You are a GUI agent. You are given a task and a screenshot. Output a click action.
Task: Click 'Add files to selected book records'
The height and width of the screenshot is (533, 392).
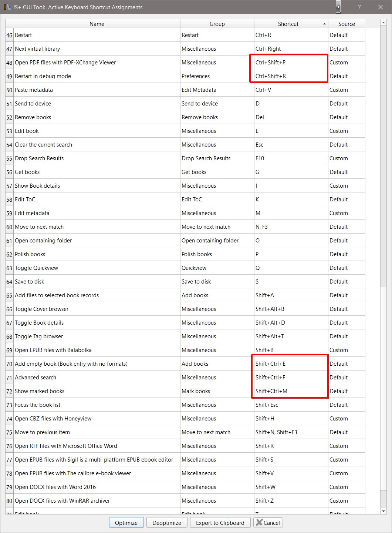(97, 295)
